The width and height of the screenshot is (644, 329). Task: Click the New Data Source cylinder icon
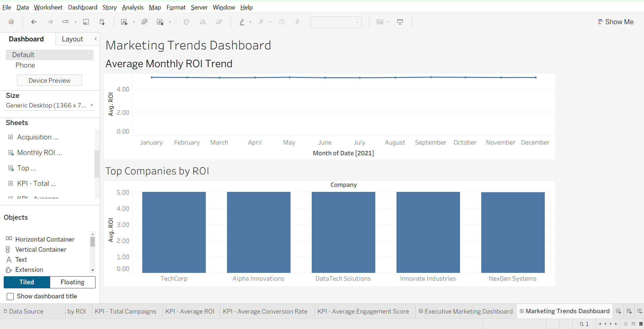tap(102, 22)
